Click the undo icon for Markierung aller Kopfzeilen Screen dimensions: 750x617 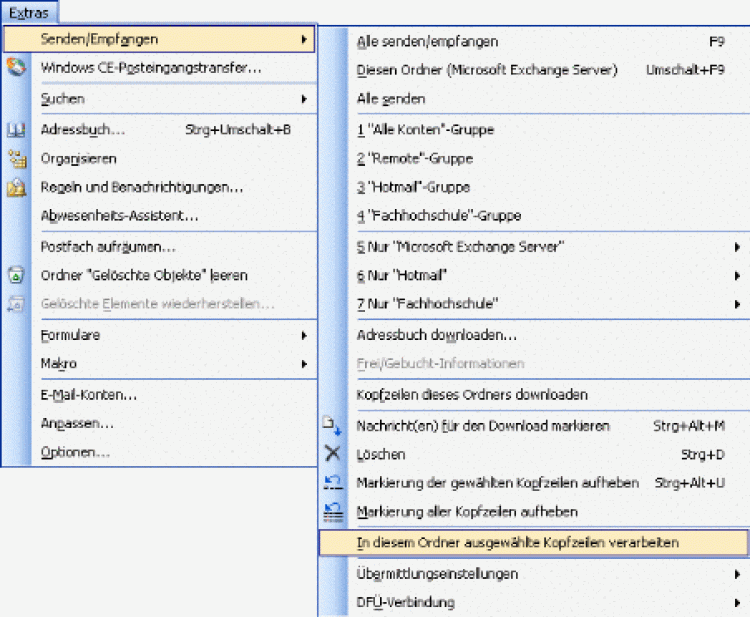[x=333, y=512]
